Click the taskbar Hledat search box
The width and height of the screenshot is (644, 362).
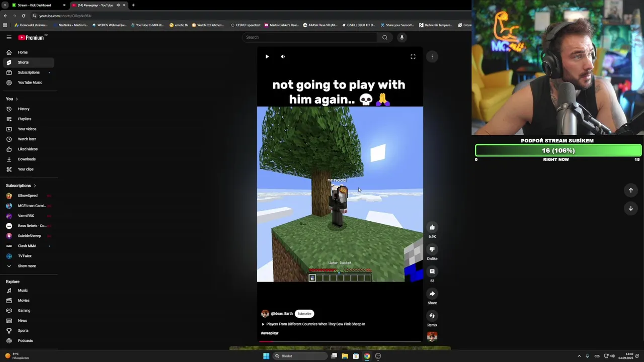tap(300, 356)
